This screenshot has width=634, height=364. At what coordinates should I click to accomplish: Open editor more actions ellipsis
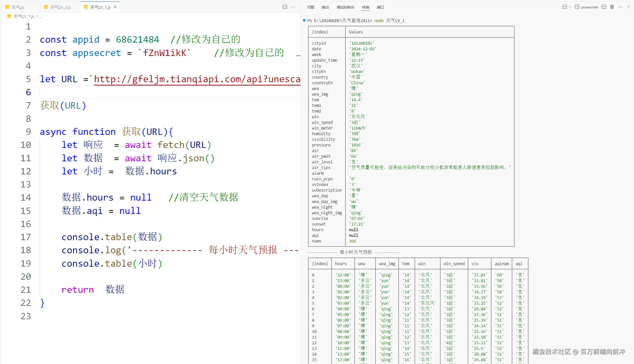coord(293,7)
